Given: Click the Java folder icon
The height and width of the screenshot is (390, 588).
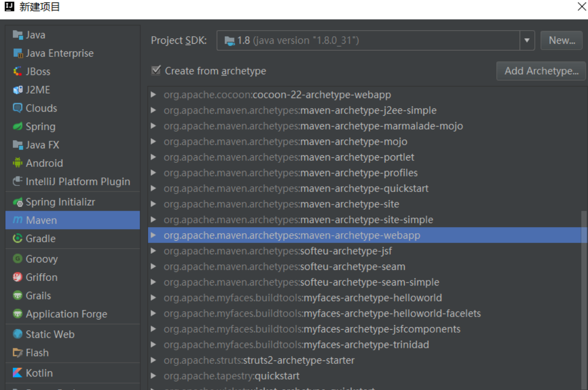Looking at the screenshot, I should pos(18,35).
